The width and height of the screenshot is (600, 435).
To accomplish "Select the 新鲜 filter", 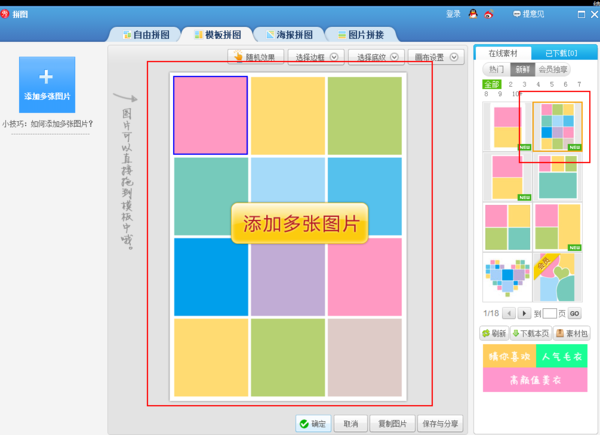I will click(x=522, y=69).
